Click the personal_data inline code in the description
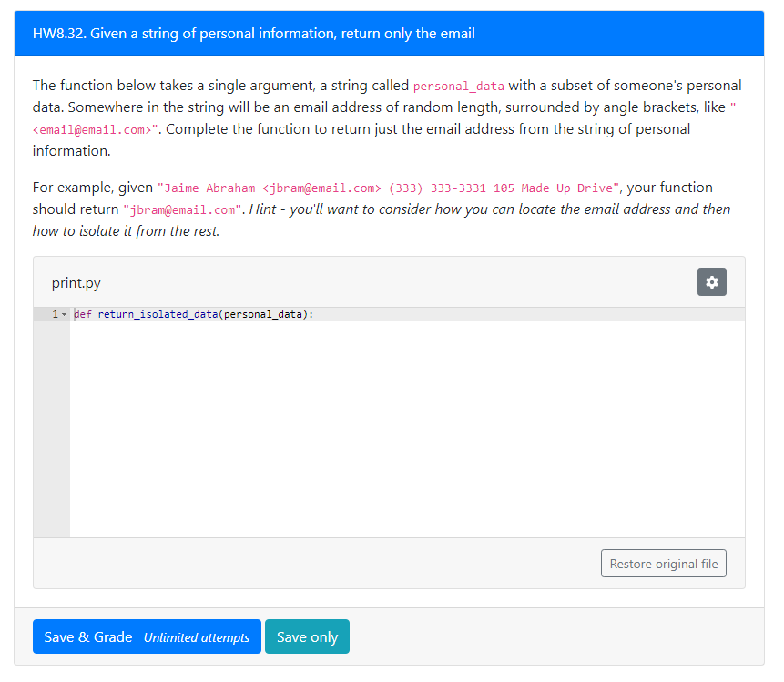 pos(459,86)
